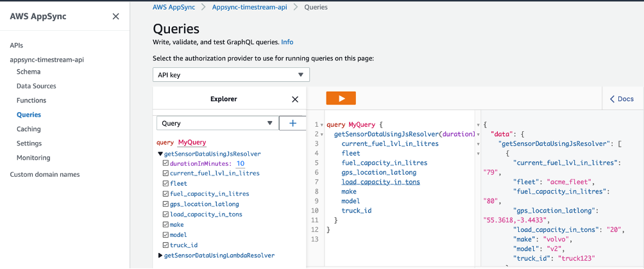Screen dimensions: 644x269
Task: Collapse getSensorDataUsingJsResolver tree node
Action: click(160, 154)
